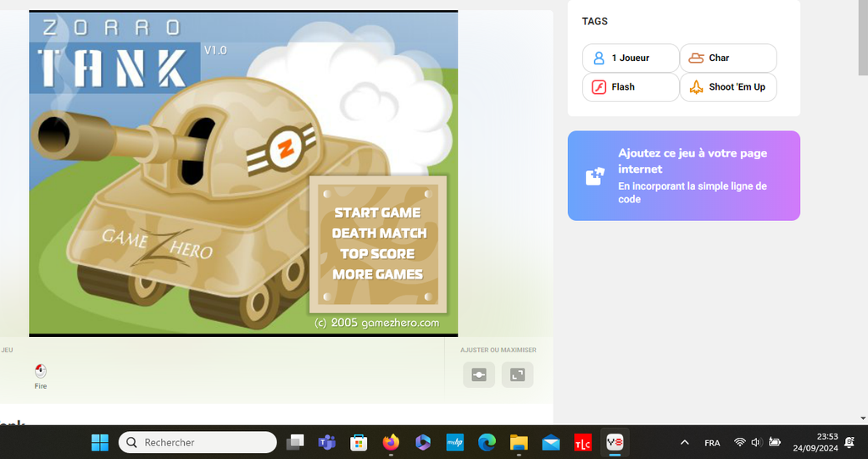Show hidden system tray icons
868x459 pixels.
point(685,442)
